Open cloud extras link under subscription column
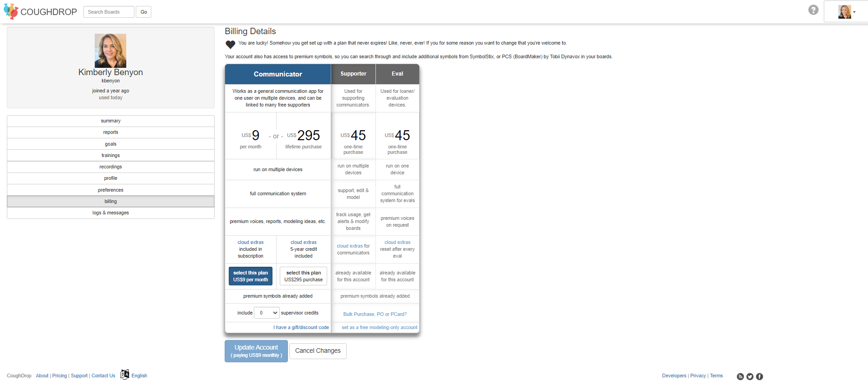Screen dimensions: 868x391 [251, 243]
